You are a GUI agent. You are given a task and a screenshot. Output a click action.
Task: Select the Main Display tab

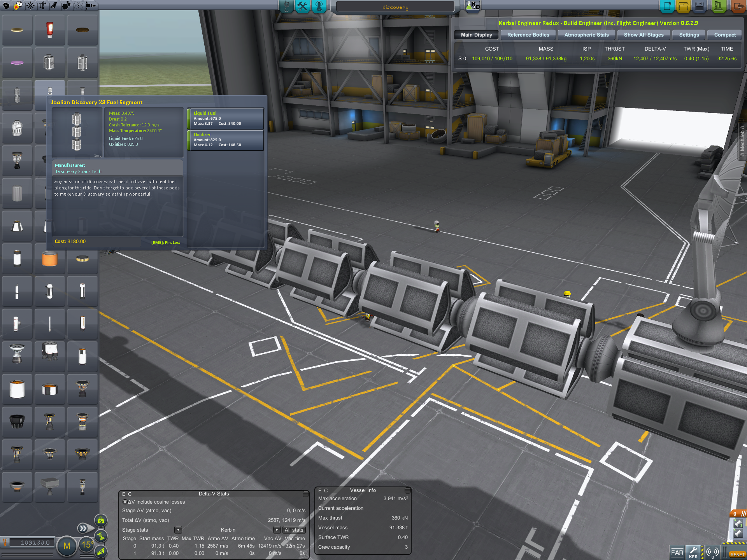coord(476,35)
